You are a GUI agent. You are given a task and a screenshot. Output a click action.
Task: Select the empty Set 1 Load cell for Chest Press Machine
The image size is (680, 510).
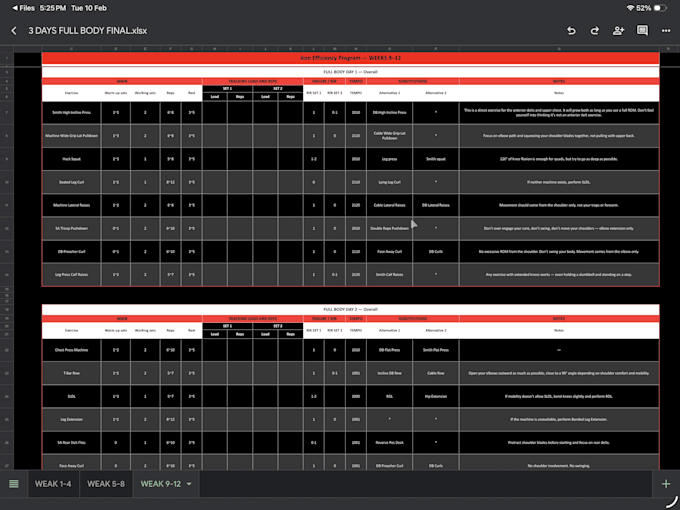point(215,350)
